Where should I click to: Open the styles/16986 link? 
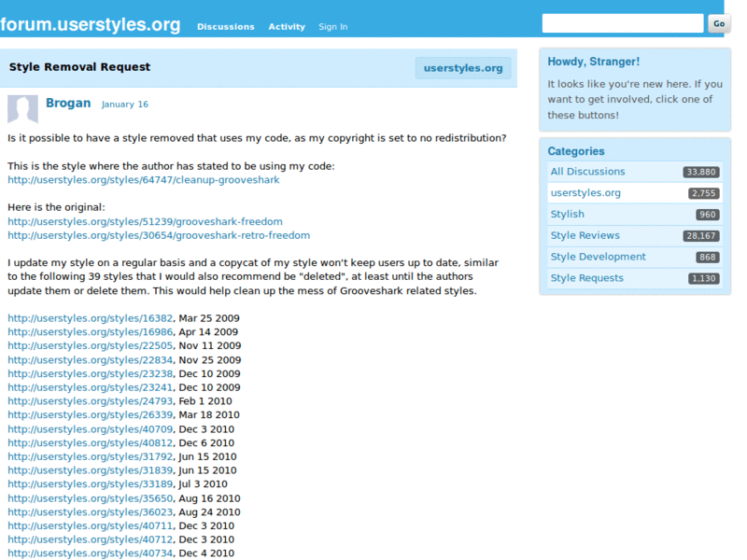pyautogui.click(x=90, y=332)
